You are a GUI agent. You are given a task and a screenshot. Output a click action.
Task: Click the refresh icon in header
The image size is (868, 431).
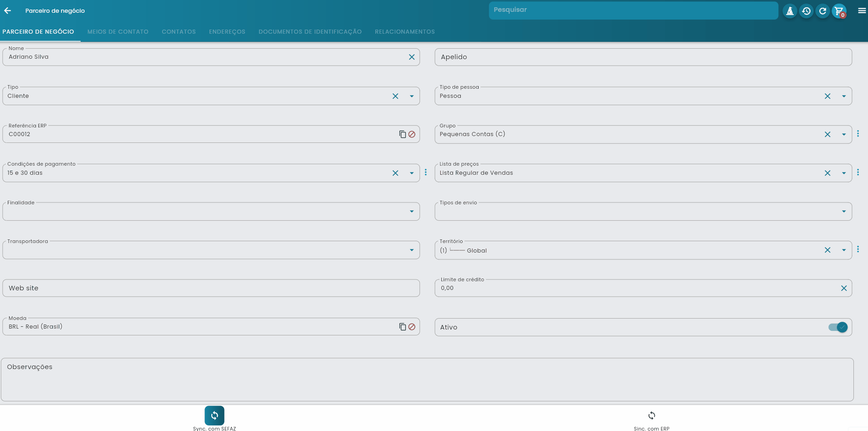822,11
